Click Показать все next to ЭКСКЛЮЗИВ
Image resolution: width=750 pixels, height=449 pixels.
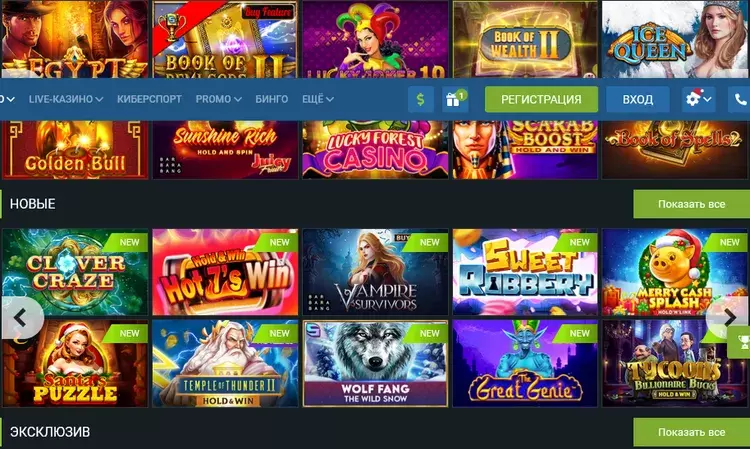pos(692,432)
